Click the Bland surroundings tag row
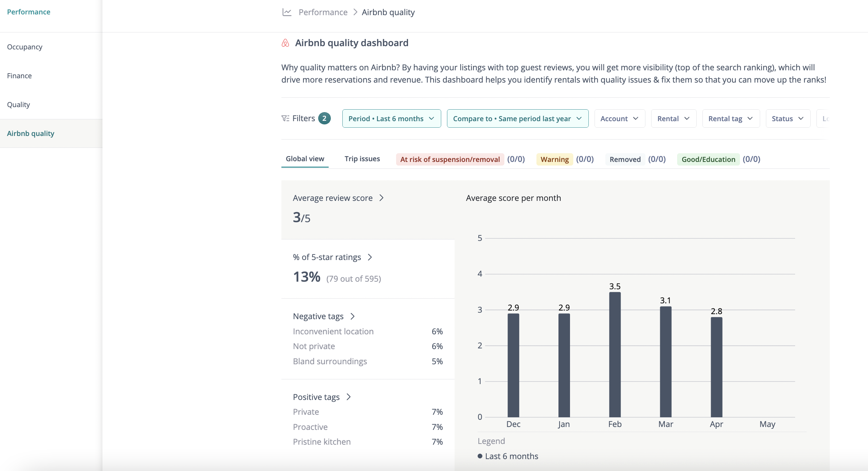The image size is (868, 471). tap(368, 361)
